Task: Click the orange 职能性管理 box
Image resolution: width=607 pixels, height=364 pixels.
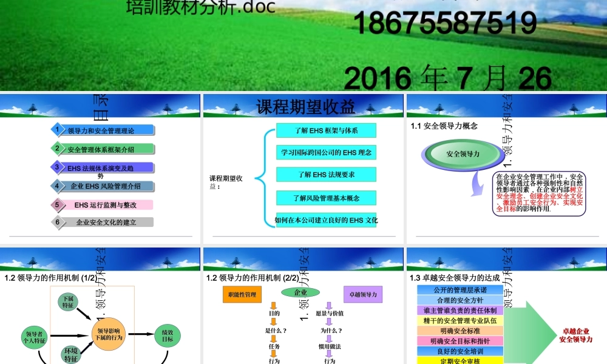Action: (242, 294)
